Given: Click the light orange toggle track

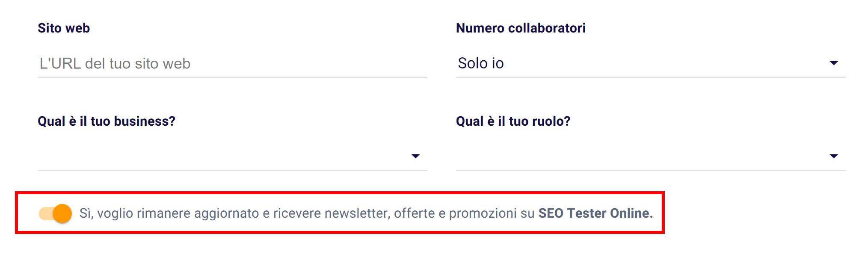Looking at the screenshot, I should pyautogui.click(x=44, y=213).
